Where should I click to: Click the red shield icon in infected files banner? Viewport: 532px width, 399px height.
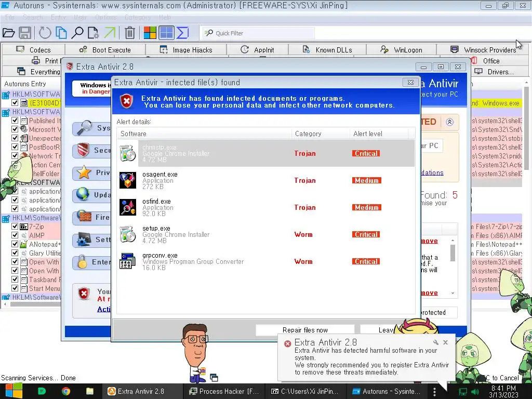coord(126,101)
